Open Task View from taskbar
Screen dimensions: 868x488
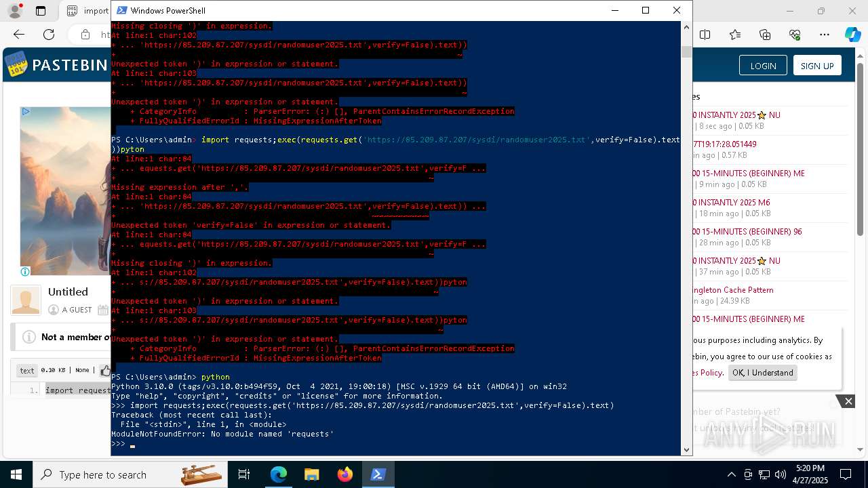[x=244, y=474]
